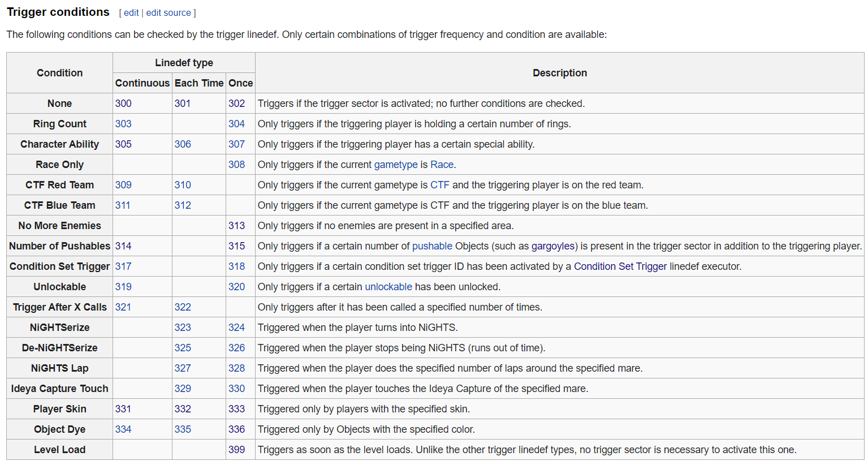Select the 'None' condition row label
Image resolution: width=868 pixels, height=465 pixels.
tap(59, 104)
